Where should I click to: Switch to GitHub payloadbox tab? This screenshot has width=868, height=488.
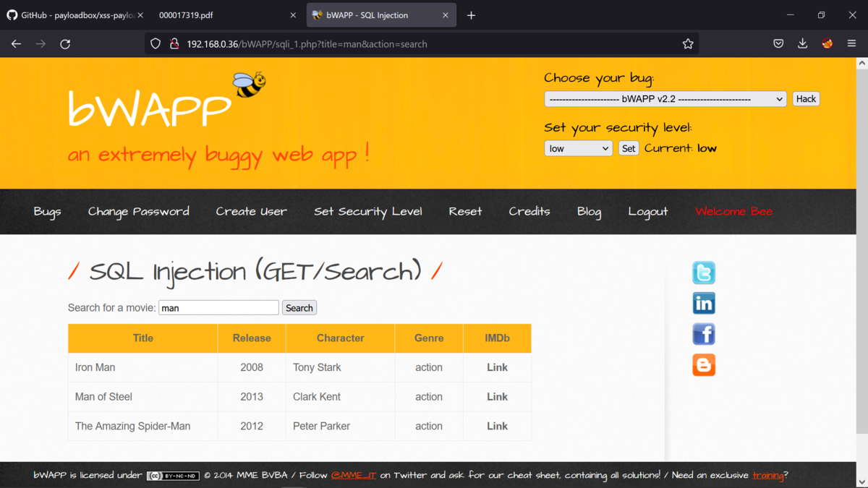(x=75, y=15)
